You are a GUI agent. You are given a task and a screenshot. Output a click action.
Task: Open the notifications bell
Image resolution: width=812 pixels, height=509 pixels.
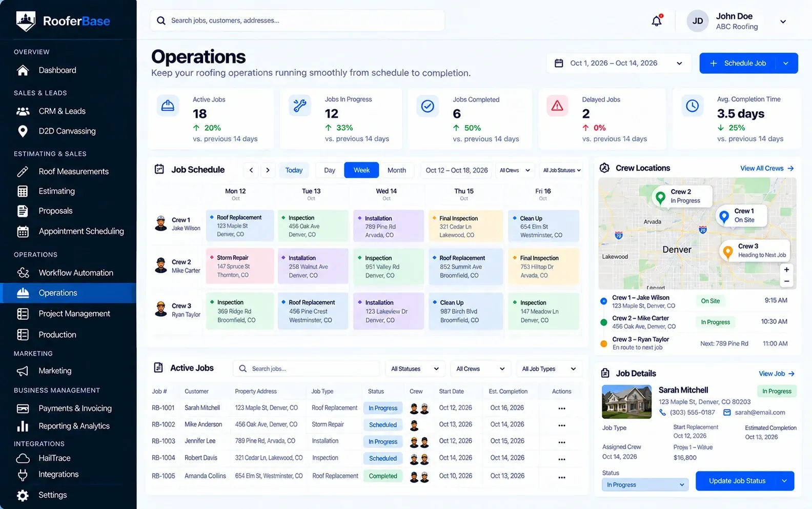657,21
